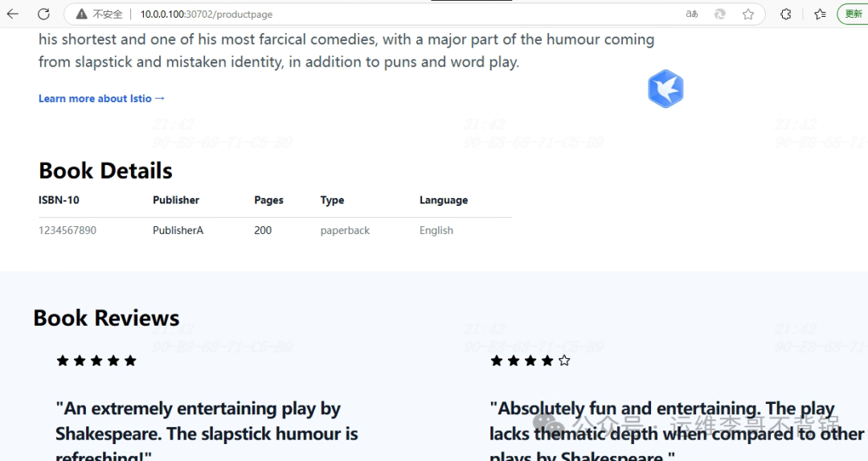This screenshot has width=868, height=461.
Task: Click the PublisherA table cell
Action: point(178,230)
